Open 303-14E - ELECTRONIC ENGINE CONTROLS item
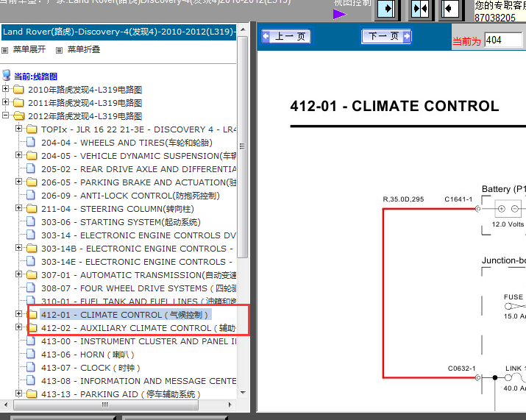 click(x=137, y=262)
